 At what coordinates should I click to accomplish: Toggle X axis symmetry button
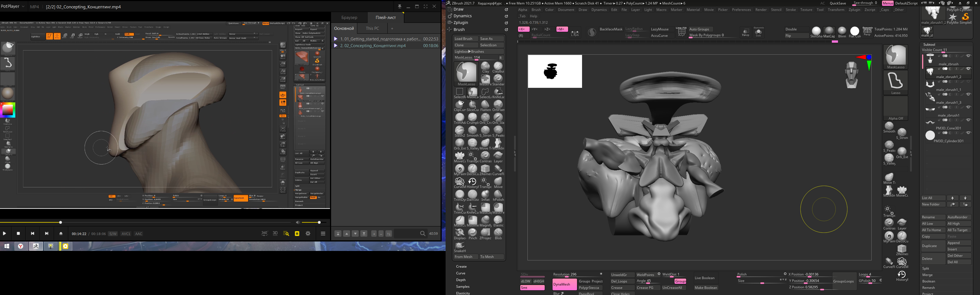524,29
